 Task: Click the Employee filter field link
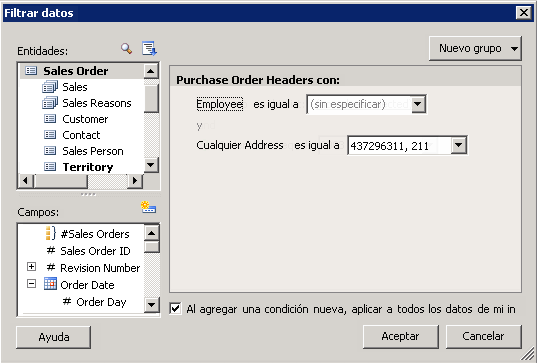(220, 104)
